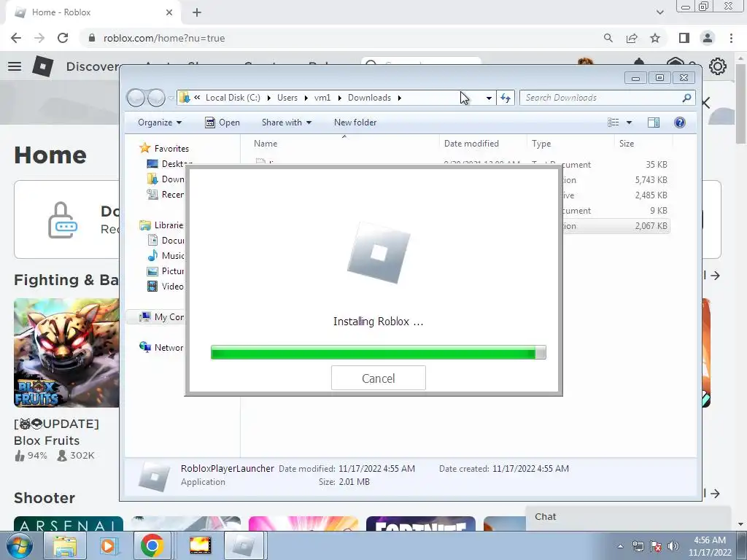
Task: Refresh the Downloads folder
Action: 506,98
